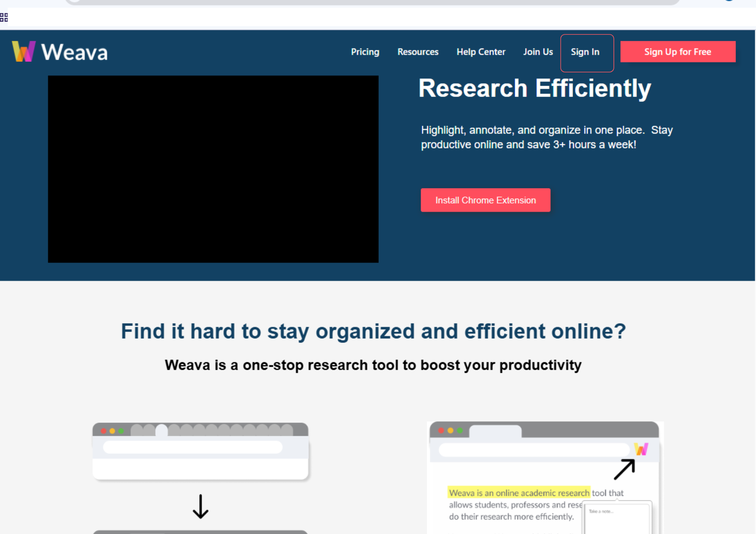
Task: Click the Weava W logo icon
Action: pos(23,51)
